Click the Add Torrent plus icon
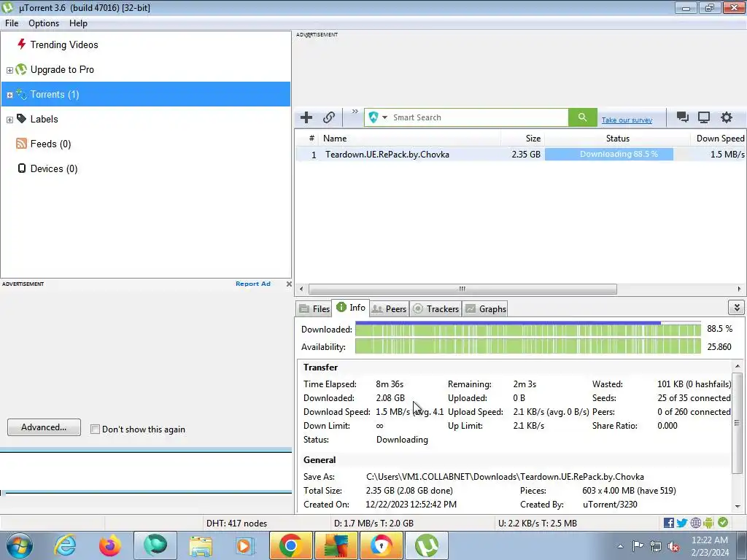Viewport: 747px width, 560px height. pyautogui.click(x=306, y=117)
